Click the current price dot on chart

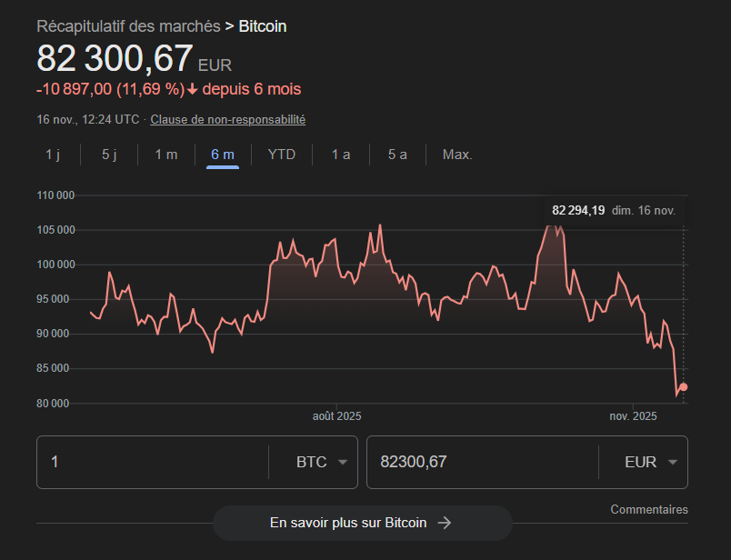click(684, 387)
